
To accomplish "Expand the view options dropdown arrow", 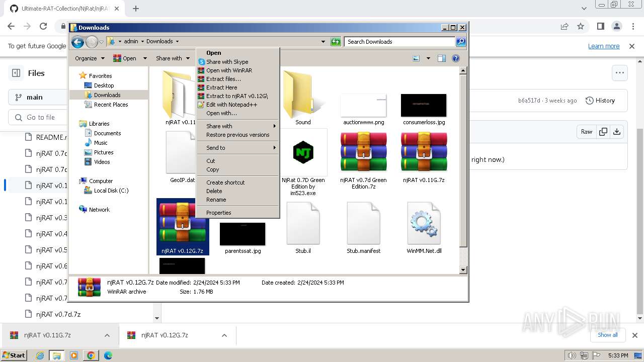I will 428,58.
